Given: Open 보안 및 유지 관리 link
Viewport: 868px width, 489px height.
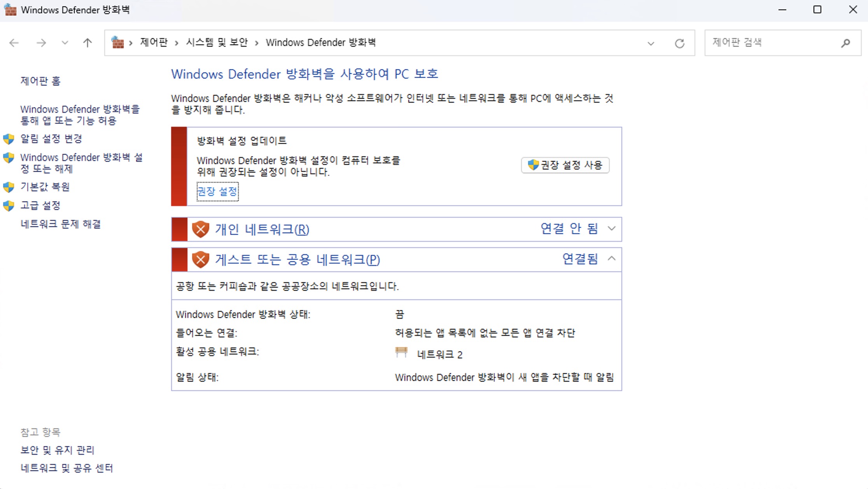Looking at the screenshot, I should [57, 450].
